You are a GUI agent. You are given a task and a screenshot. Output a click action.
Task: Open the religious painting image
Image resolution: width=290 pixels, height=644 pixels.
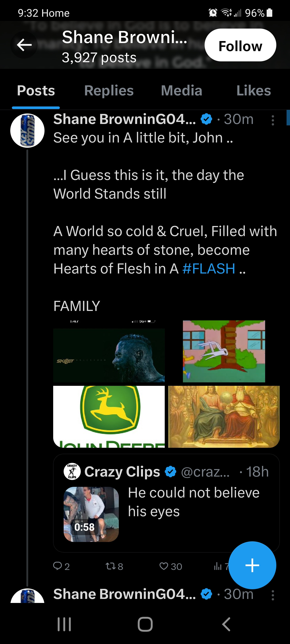tap(224, 417)
